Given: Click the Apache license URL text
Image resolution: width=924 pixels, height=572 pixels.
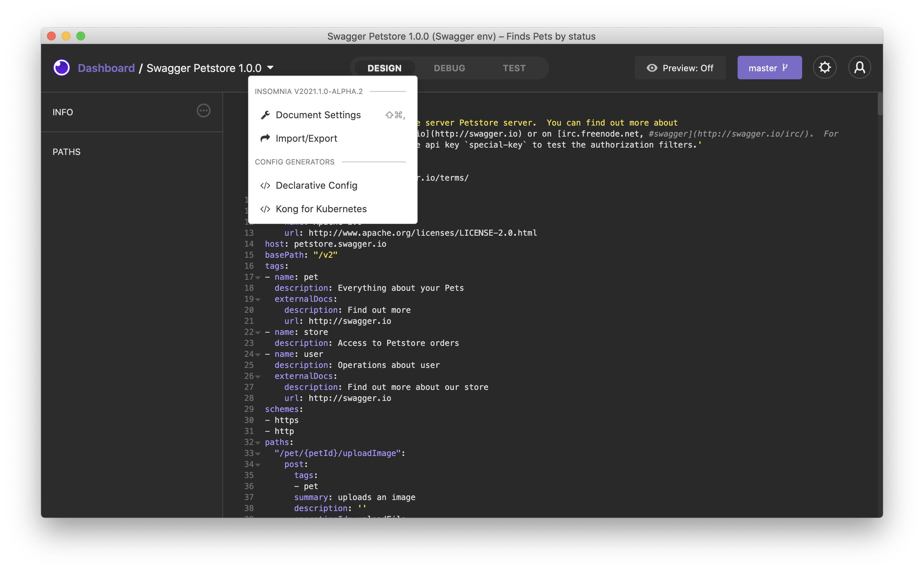Looking at the screenshot, I should point(423,233).
